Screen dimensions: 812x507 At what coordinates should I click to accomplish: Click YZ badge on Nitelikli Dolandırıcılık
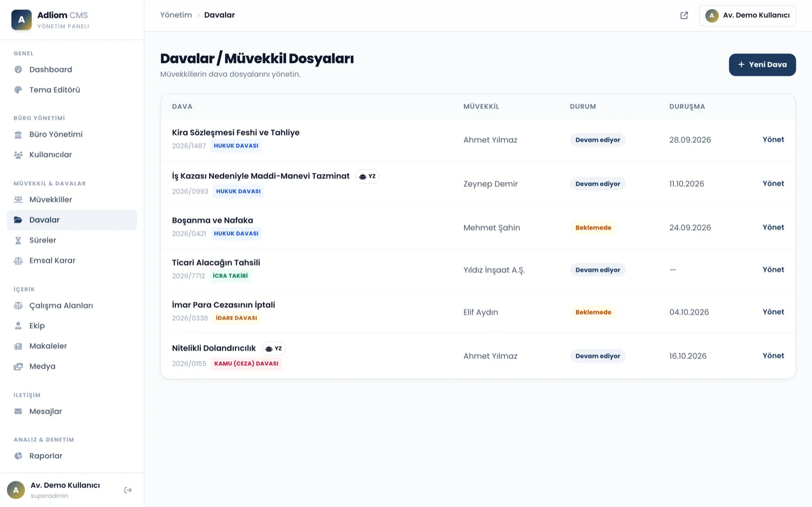pos(274,348)
